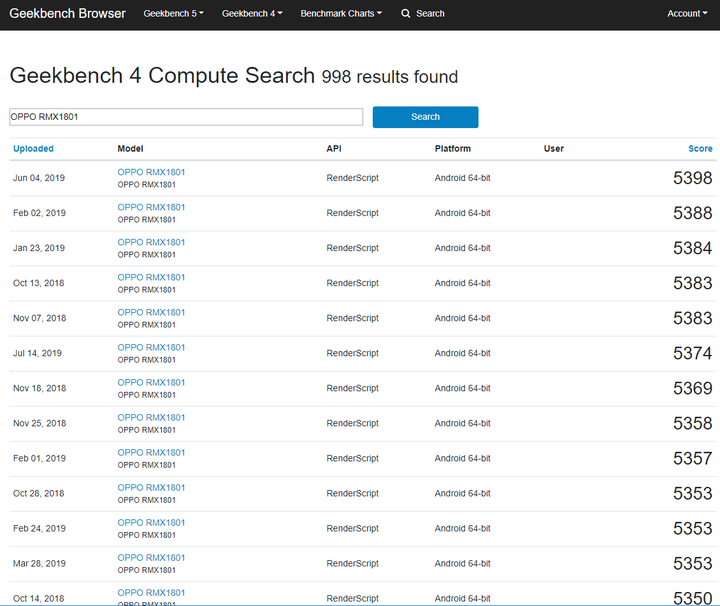Open OPPO RMX1801 result from Oct 14, 2018
This screenshot has height=606, width=720.
[x=151, y=593]
